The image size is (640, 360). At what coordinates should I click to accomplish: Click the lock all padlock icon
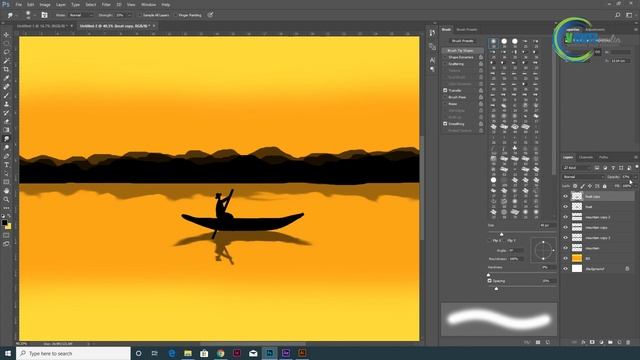604,186
